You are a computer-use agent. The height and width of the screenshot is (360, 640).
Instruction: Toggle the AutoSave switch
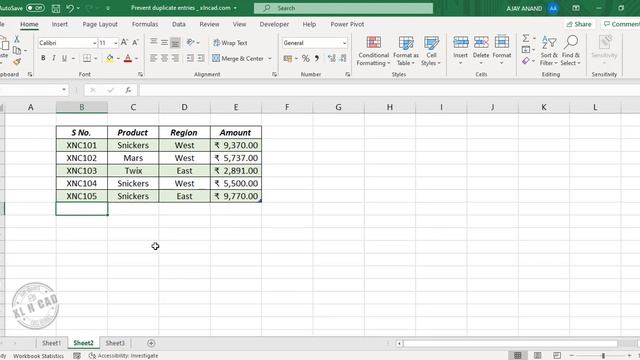pos(35,8)
